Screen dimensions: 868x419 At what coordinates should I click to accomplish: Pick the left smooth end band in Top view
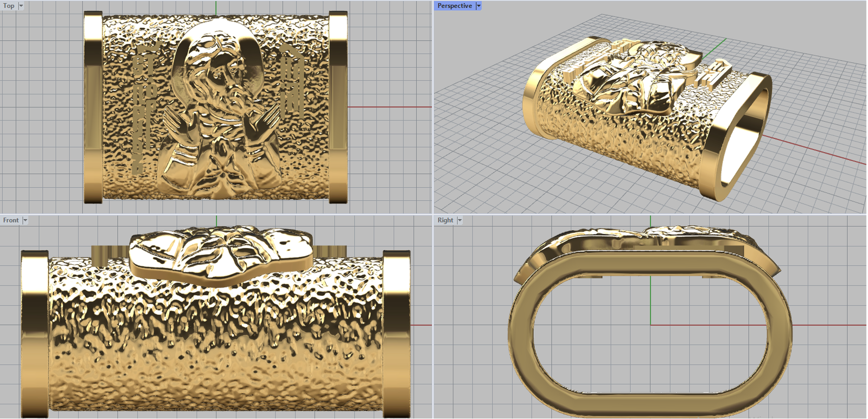93,107
